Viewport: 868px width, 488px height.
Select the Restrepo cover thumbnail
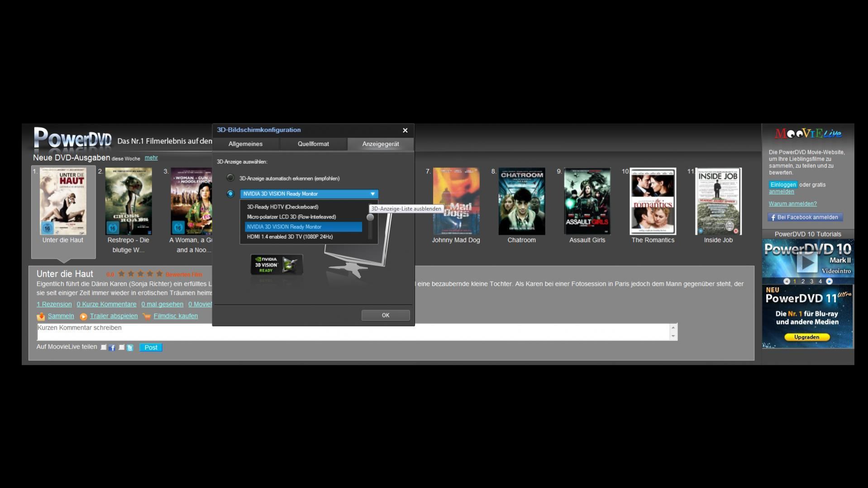tap(129, 201)
